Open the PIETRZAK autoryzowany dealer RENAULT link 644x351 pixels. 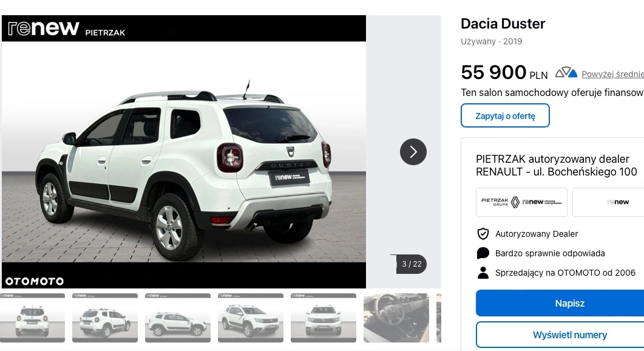tap(557, 165)
